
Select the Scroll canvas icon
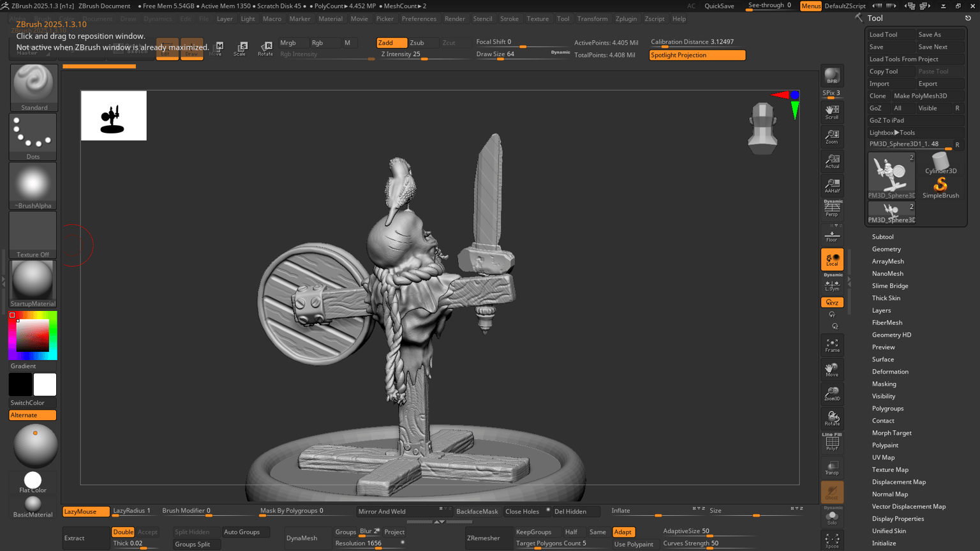tap(832, 112)
